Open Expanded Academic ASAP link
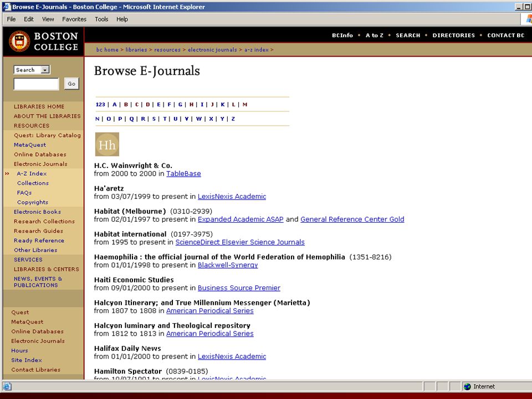Image resolution: width=532 pixels, height=399 pixels. click(x=241, y=219)
